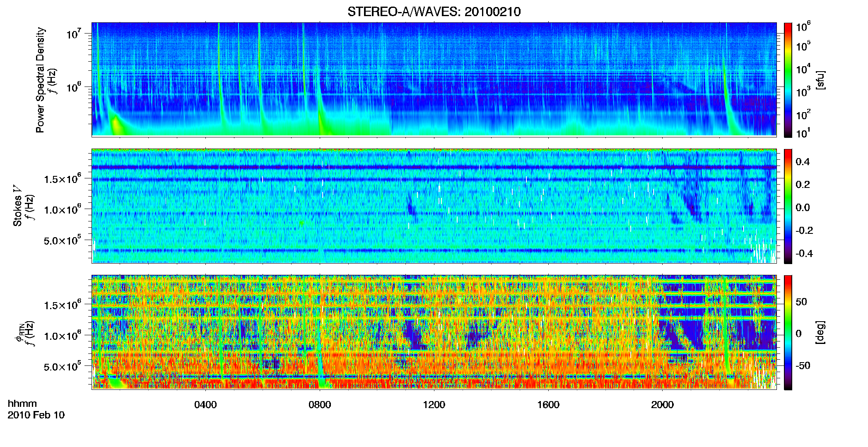Click the 0.4 Stokes colorbar value

coord(803,162)
